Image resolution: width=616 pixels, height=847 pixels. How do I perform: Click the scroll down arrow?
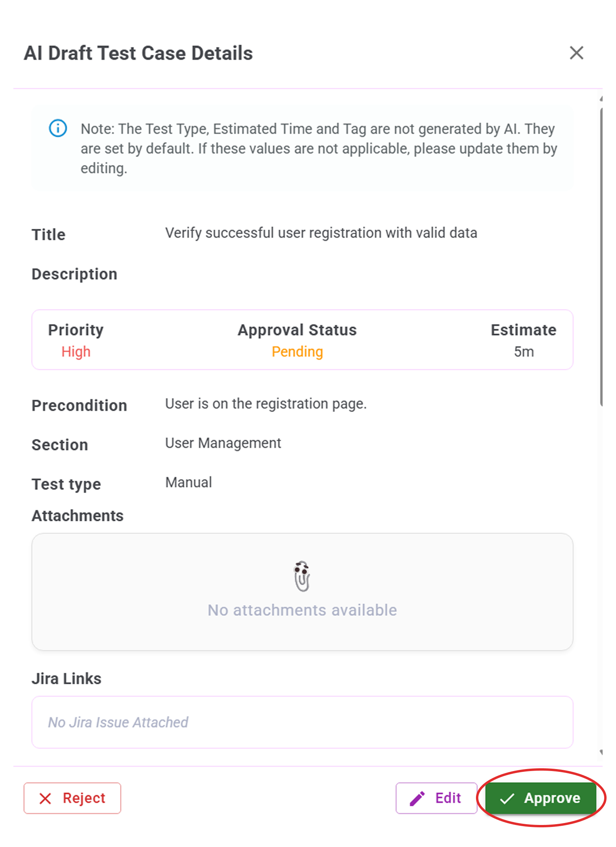click(x=601, y=752)
